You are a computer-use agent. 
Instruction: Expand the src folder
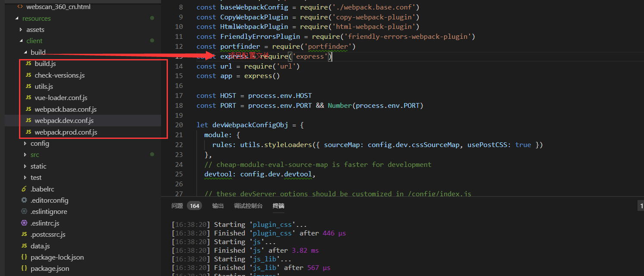pos(25,154)
